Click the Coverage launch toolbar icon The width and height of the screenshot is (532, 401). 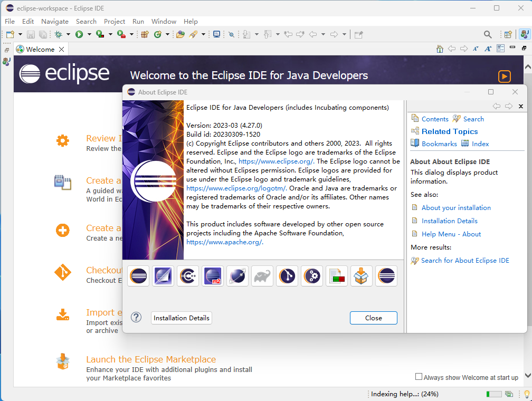(x=100, y=34)
